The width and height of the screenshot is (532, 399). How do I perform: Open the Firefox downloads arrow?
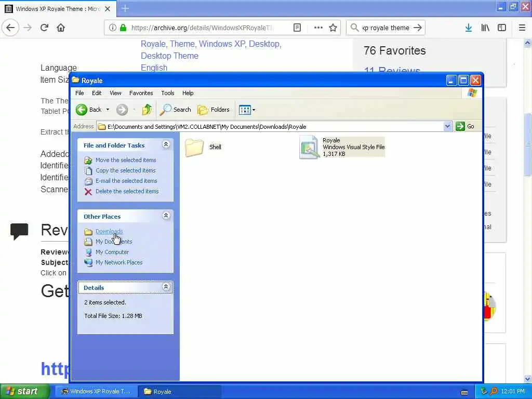[x=469, y=28]
